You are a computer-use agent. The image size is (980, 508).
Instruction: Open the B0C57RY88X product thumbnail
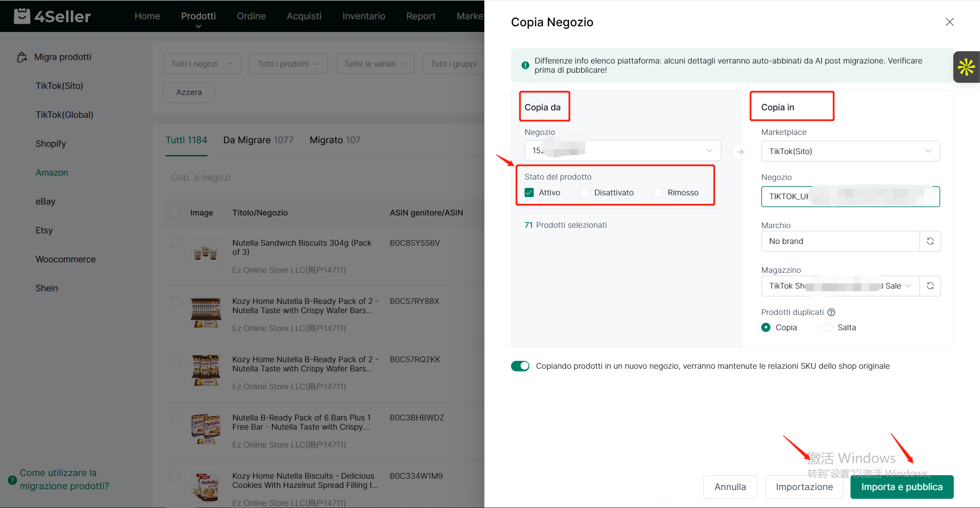click(x=206, y=312)
